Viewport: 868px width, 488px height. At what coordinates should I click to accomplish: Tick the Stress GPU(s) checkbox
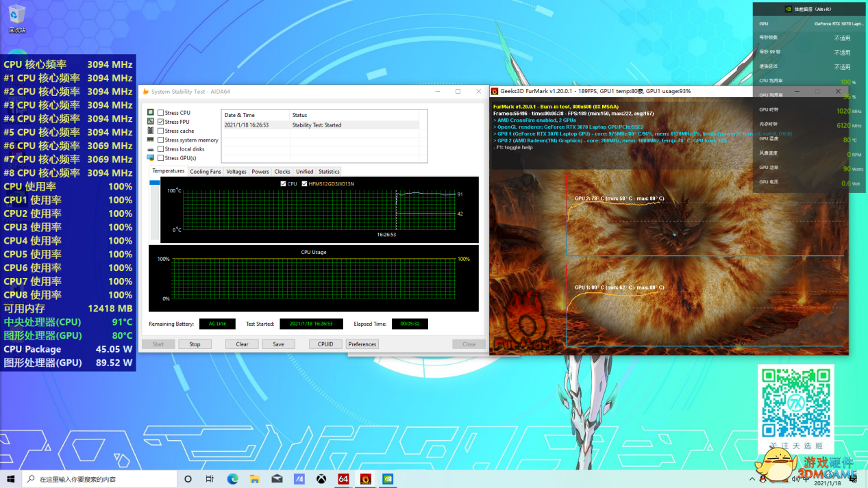click(x=161, y=158)
